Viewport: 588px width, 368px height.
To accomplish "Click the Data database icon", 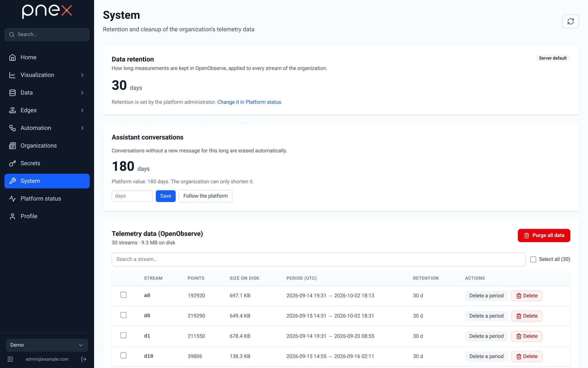I will pyautogui.click(x=12, y=93).
